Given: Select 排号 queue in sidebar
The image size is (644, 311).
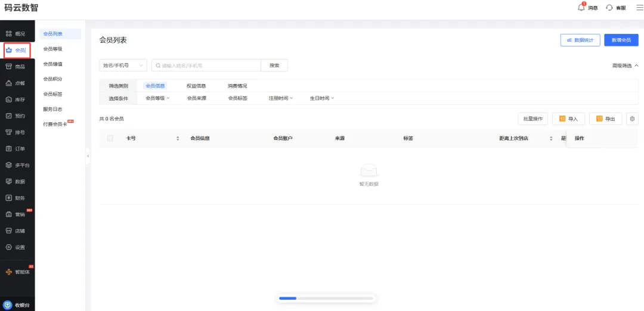Looking at the screenshot, I should (x=16, y=132).
